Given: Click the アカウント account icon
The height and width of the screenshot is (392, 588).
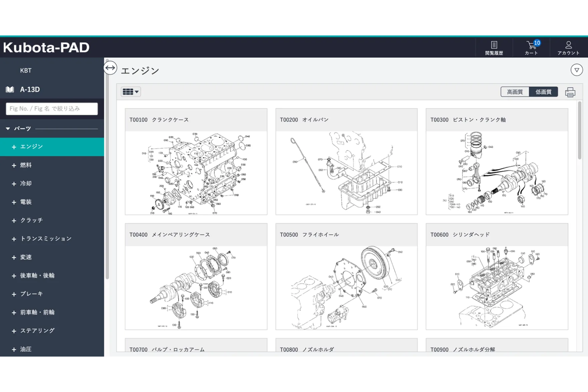Looking at the screenshot, I should (x=568, y=47).
